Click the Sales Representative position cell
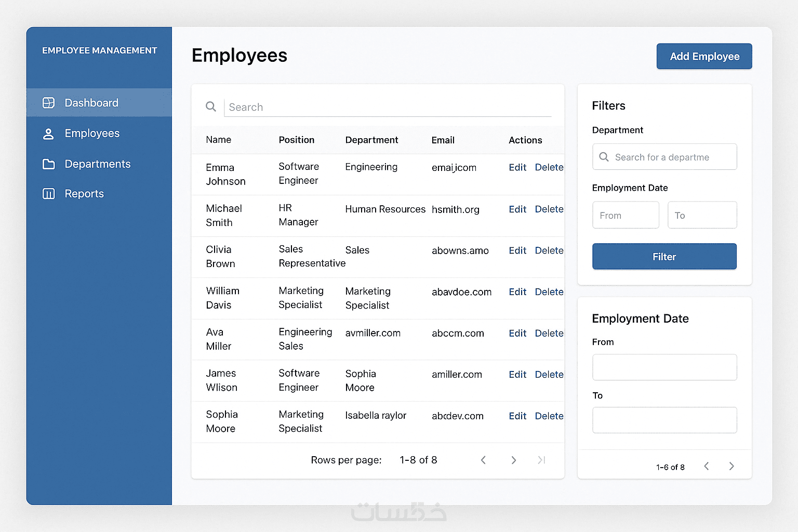This screenshot has width=798, height=532. click(312, 256)
